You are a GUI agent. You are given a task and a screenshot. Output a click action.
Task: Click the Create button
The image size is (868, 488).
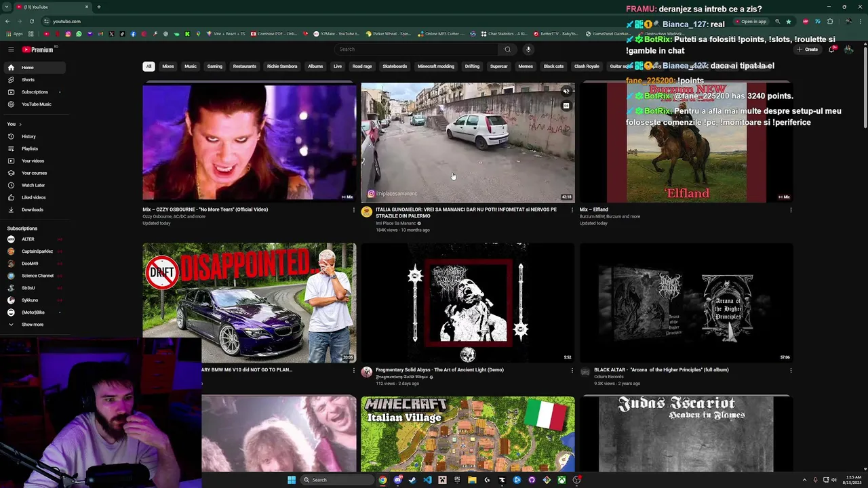808,49
